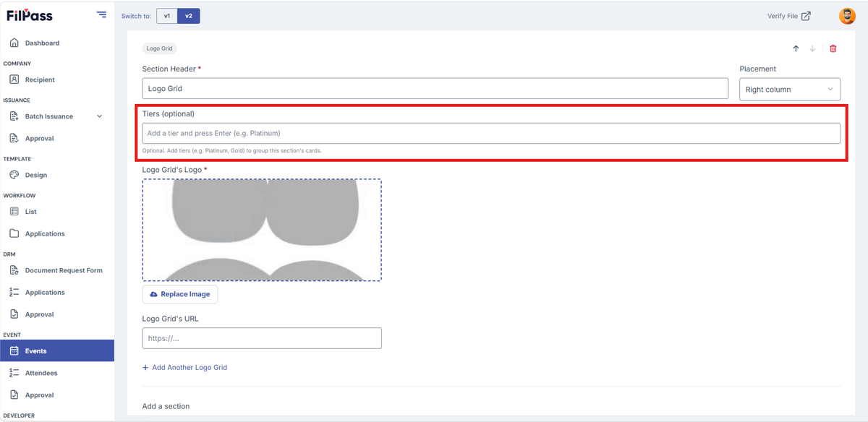This screenshot has height=422, width=868.
Task: Click the Recipient person icon
Action: tap(14, 79)
